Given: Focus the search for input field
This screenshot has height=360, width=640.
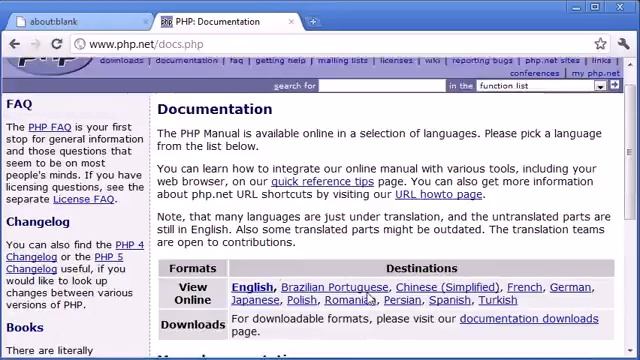Looking at the screenshot, I should click(382, 86).
